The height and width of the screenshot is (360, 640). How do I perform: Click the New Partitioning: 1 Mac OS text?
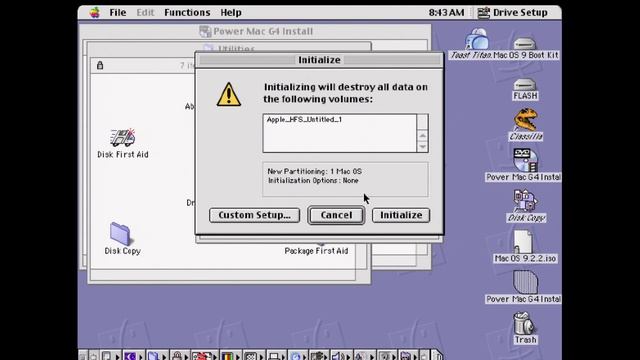(314, 171)
